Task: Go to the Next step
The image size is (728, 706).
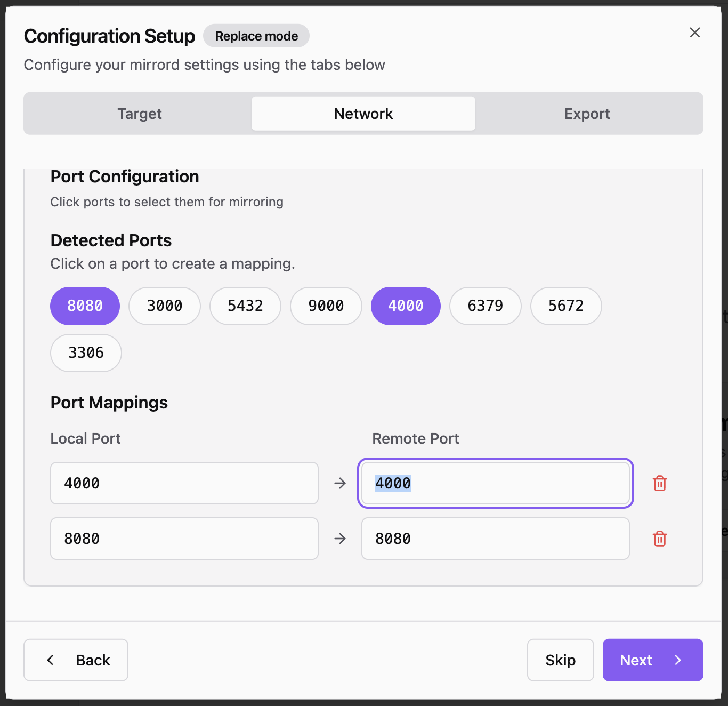Action: tap(652, 660)
